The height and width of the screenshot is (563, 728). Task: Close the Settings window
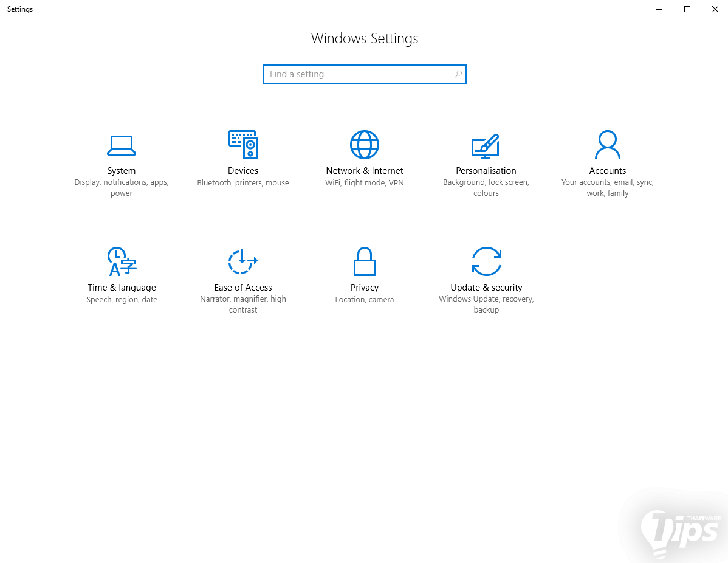point(715,9)
